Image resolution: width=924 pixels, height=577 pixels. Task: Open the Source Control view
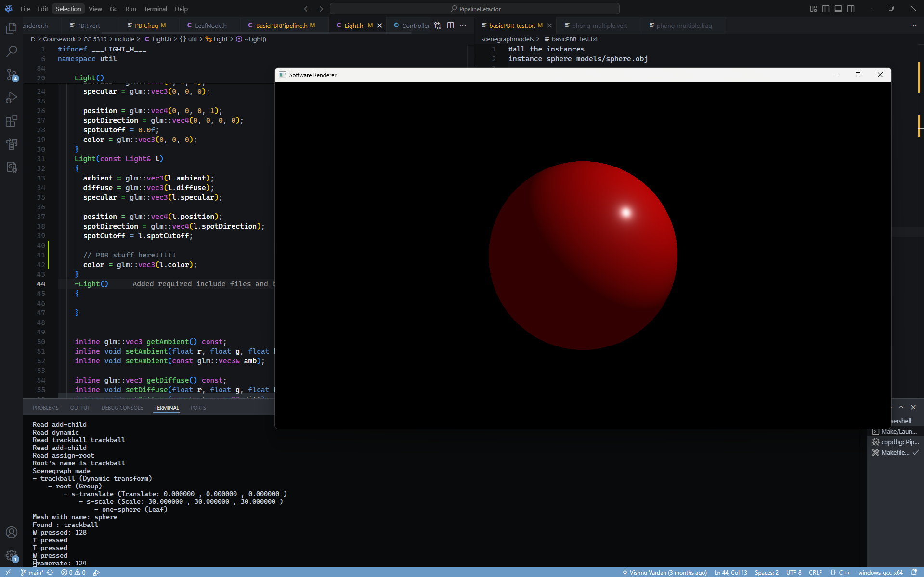(12, 75)
